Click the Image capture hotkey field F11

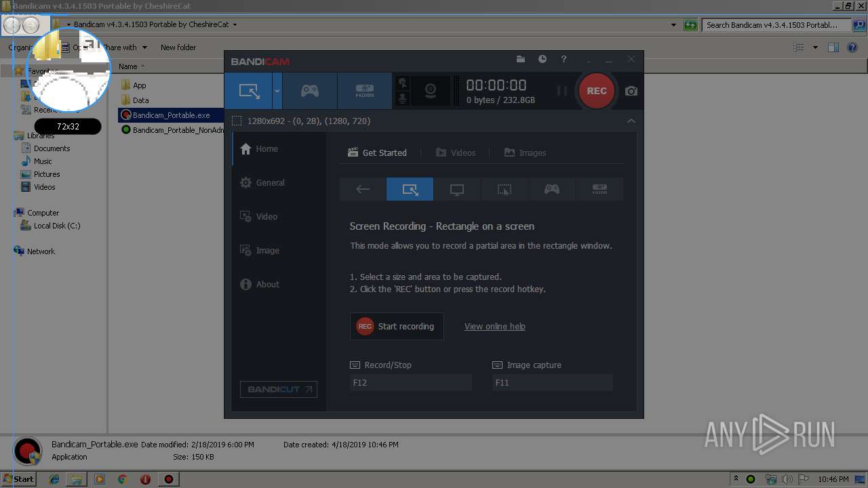tap(553, 382)
